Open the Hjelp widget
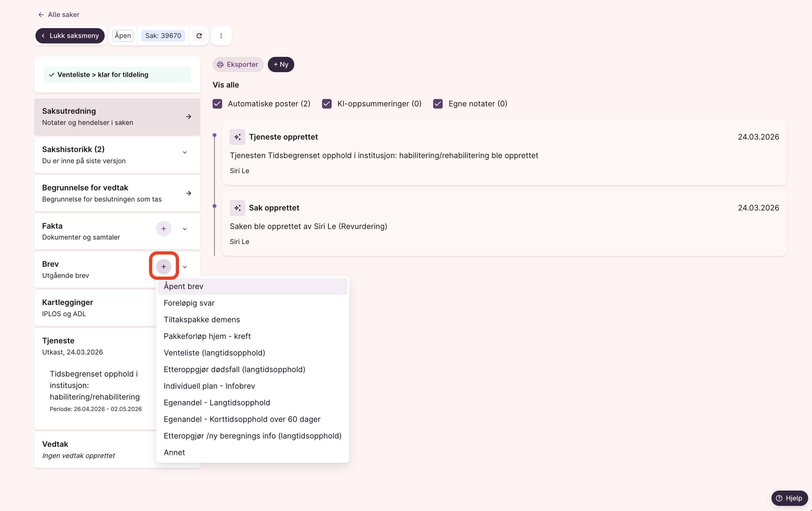The width and height of the screenshot is (812, 511). [789, 498]
